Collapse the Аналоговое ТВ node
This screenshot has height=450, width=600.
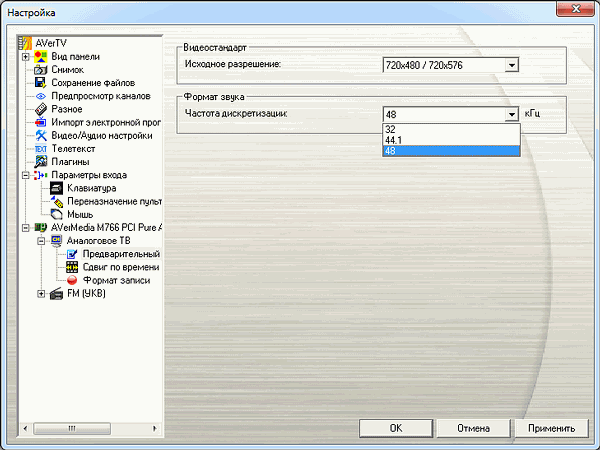[x=41, y=241]
